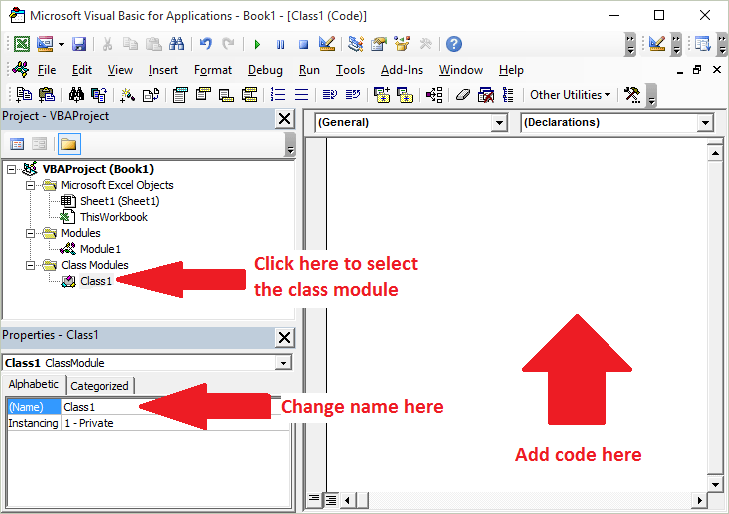Viewport: 729px width, 514px height.
Task: Click the eraser icon in the add-in toolbar
Action: point(463,95)
